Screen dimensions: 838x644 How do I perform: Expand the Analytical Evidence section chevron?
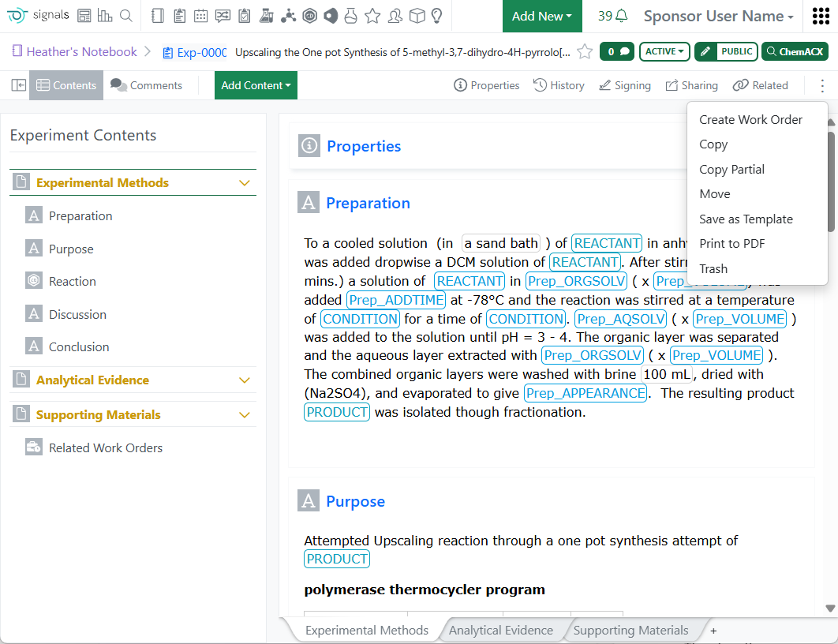[x=245, y=380]
